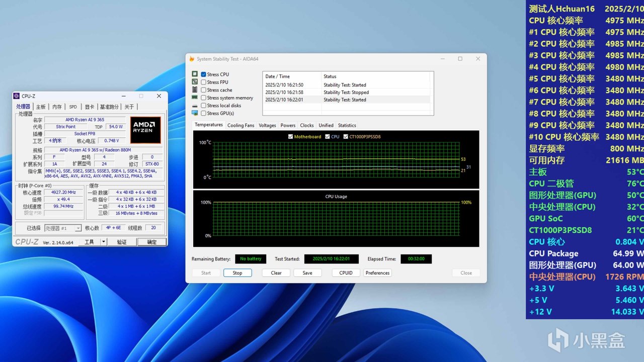Select the 处理器 tab in CPU-Z
The width and height of the screenshot is (644, 362).
(x=23, y=107)
